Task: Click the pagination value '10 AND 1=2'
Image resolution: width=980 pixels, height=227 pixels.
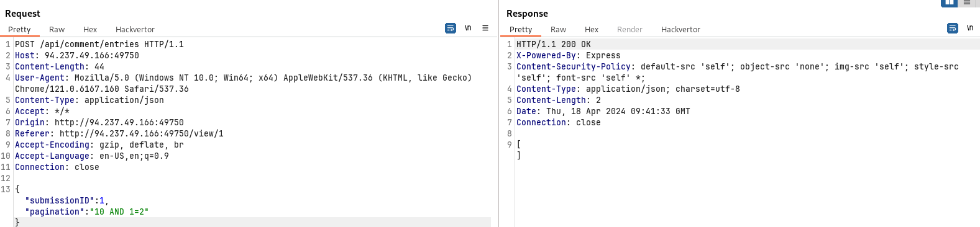Action: 119,211
